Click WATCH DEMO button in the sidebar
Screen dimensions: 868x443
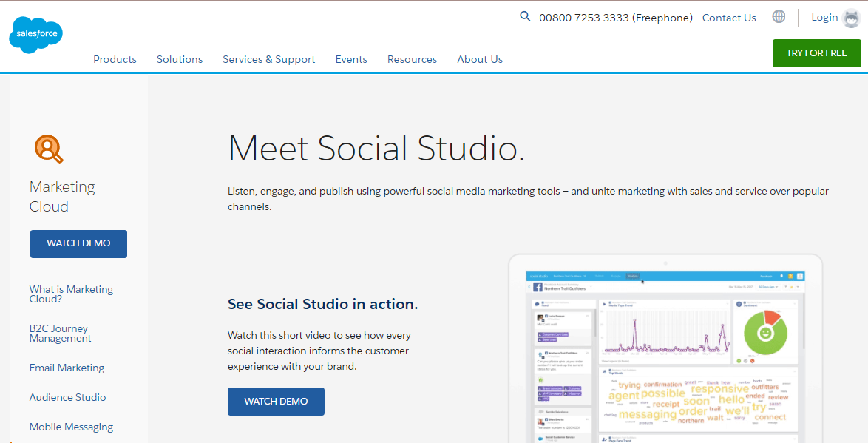pyautogui.click(x=78, y=243)
